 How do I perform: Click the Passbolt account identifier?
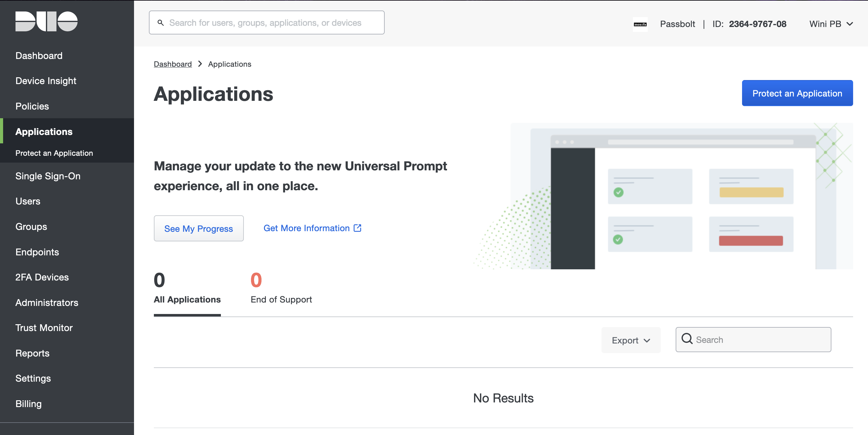757,23
